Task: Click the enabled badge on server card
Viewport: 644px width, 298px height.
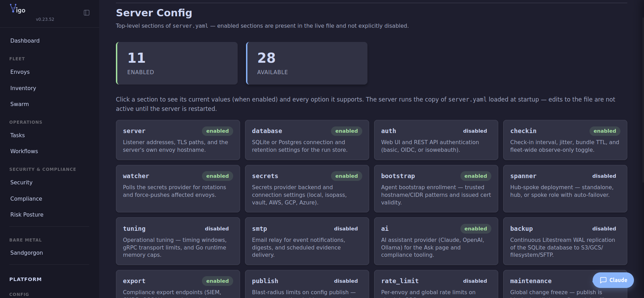Action: tap(218, 131)
